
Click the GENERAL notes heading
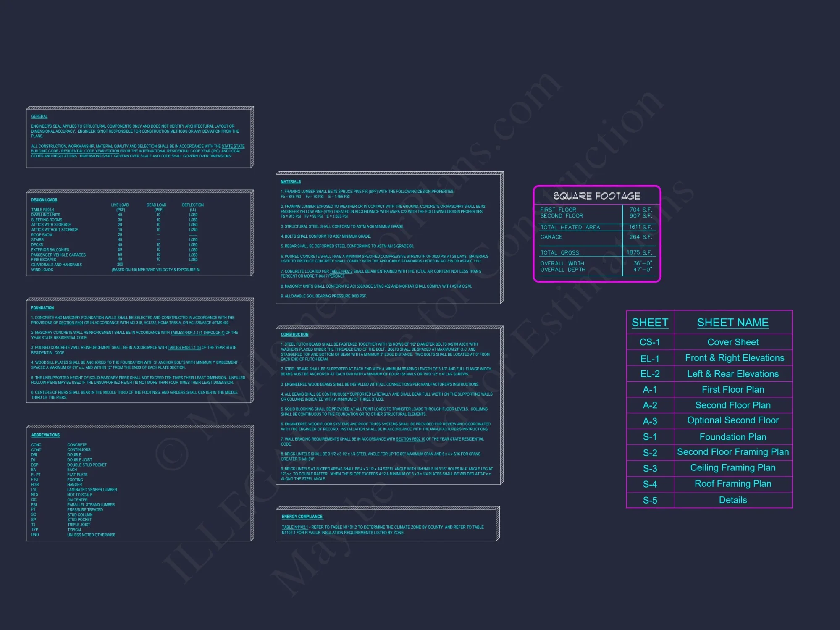pos(39,116)
